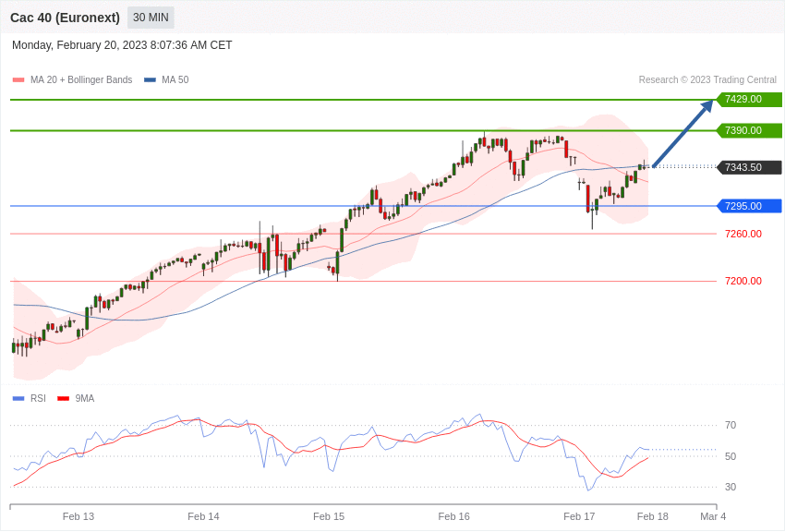The image size is (785, 532).
Task: Click the 7200.00 red support label
Action: [x=743, y=281]
